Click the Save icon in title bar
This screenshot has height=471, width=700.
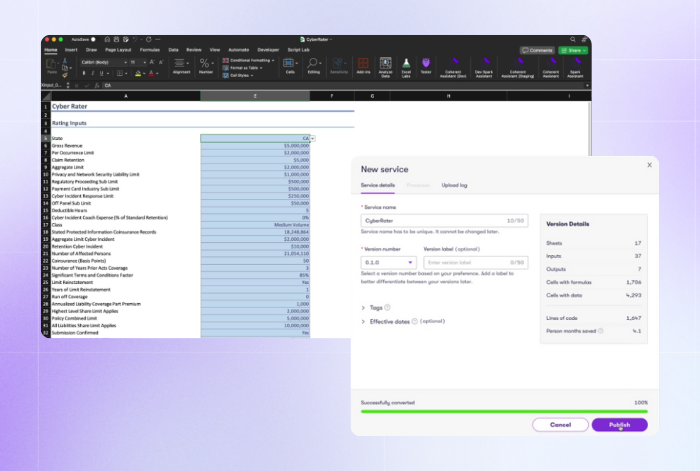[117, 40]
